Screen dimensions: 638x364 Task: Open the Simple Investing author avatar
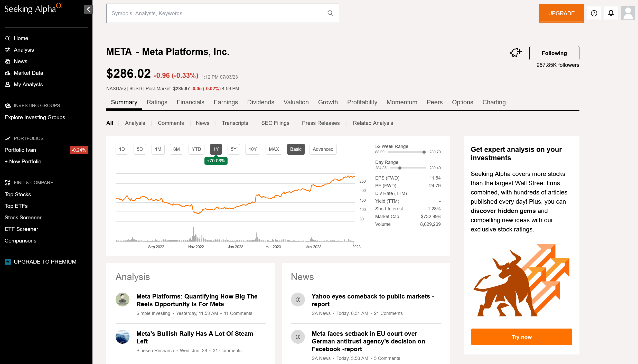(x=123, y=300)
